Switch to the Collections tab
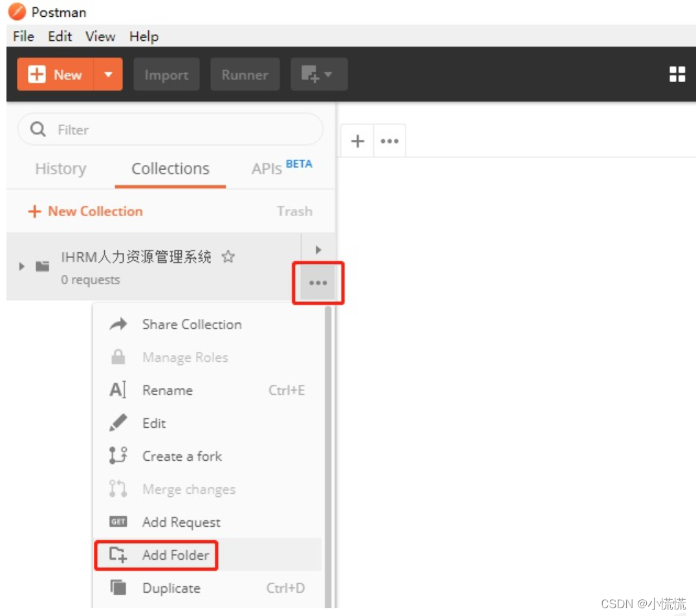 click(171, 169)
